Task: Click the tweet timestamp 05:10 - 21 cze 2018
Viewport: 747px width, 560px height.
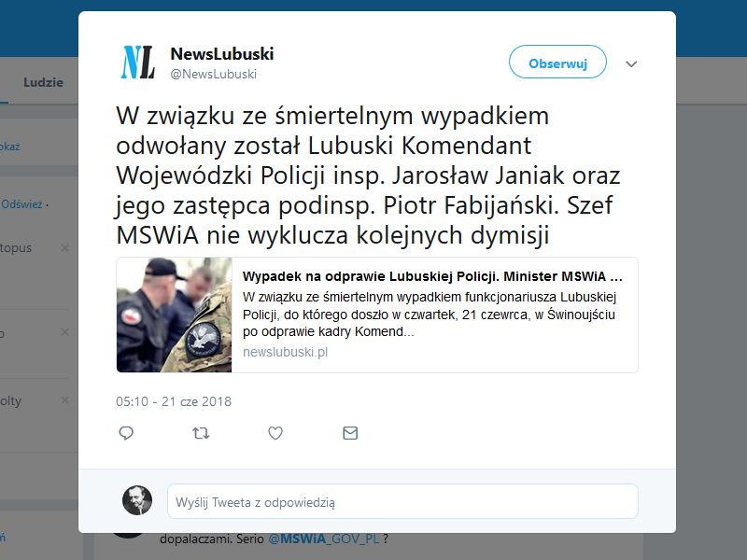Action: point(174,402)
